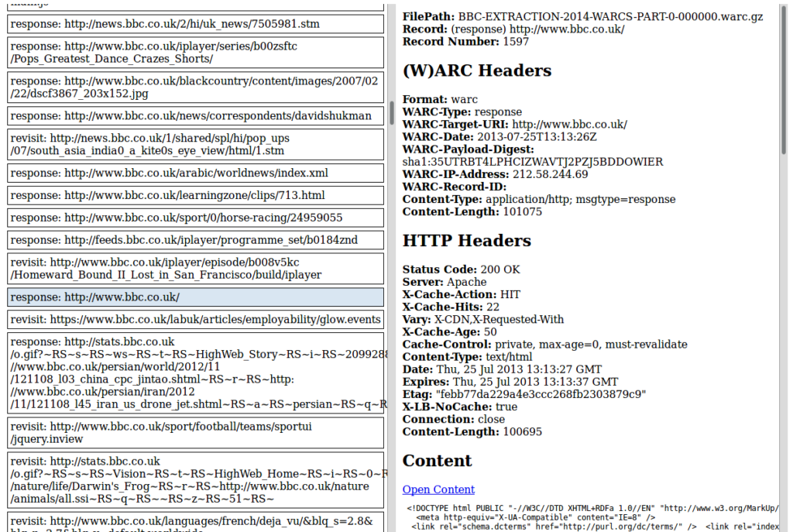Click the Server Apache line
This screenshot has height=532, width=793.
[445, 282]
